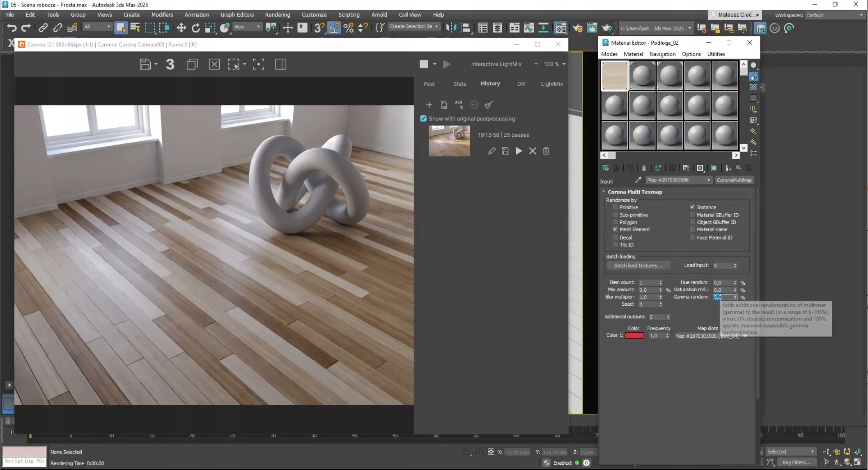Click the CoronaMultiMap type button
Screen dimensions: 868x470
734,180
